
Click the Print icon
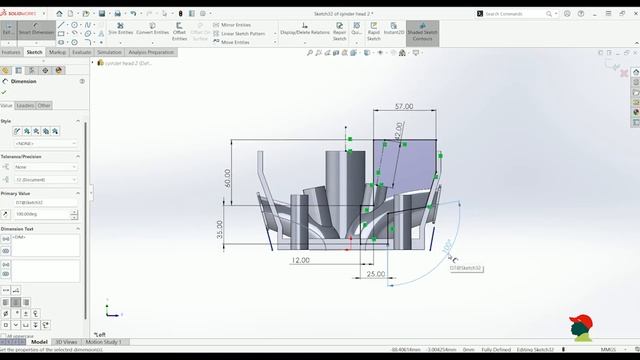(x=118, y=13)
